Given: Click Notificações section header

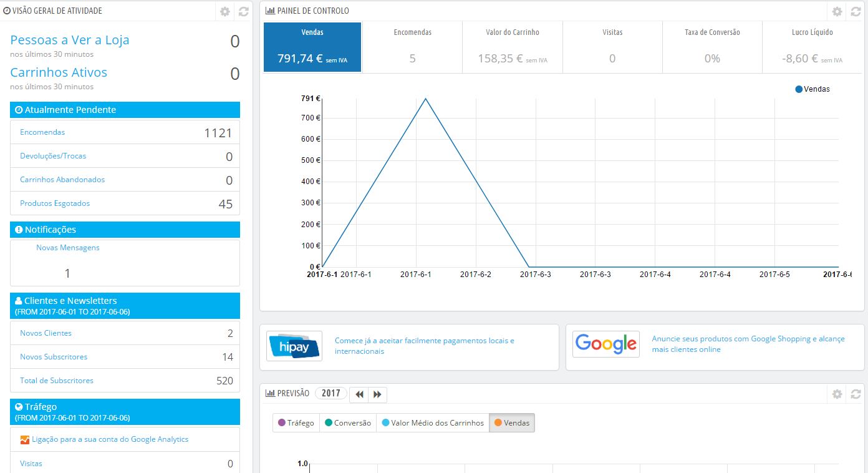Looking at the screenshot, I should click(x=125, y=230).
